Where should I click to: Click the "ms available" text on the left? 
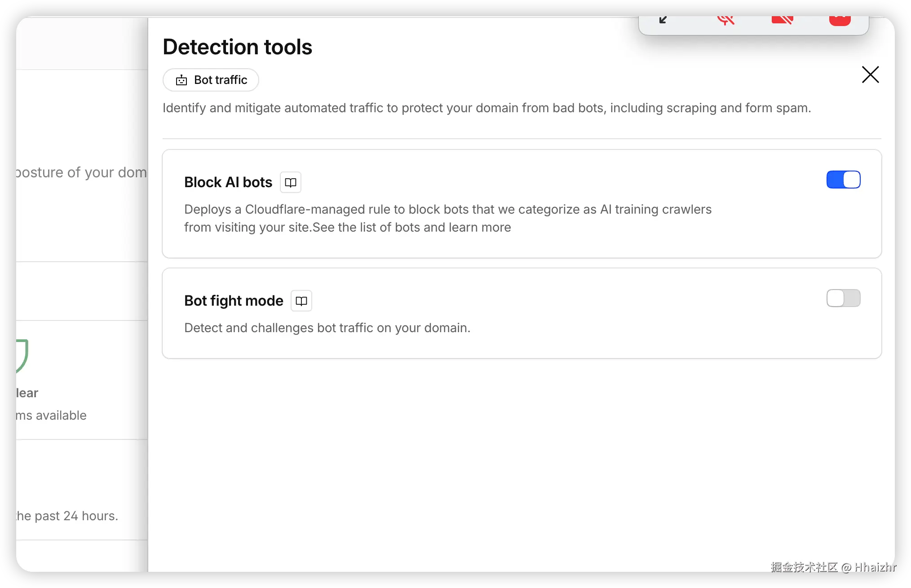pos(51,416)
